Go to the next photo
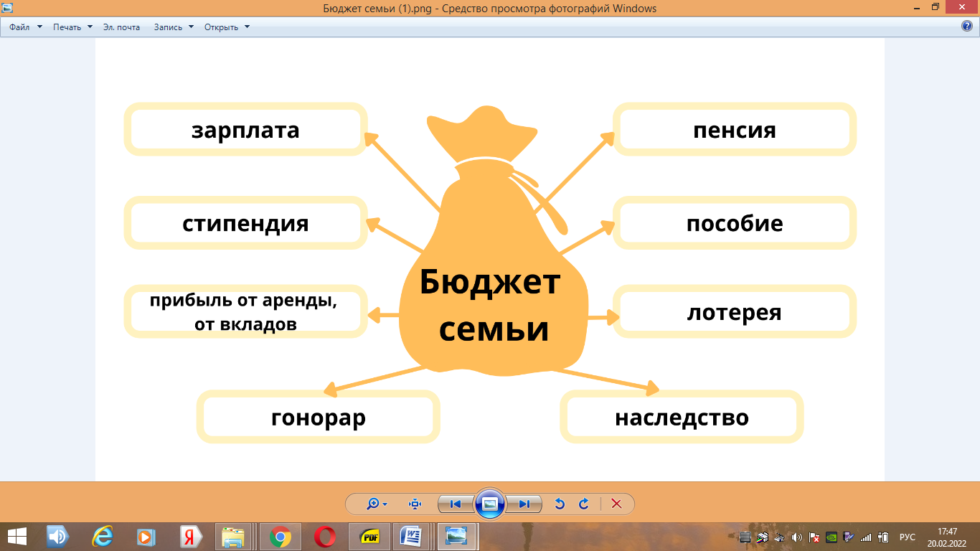 (x=524, y=504)
